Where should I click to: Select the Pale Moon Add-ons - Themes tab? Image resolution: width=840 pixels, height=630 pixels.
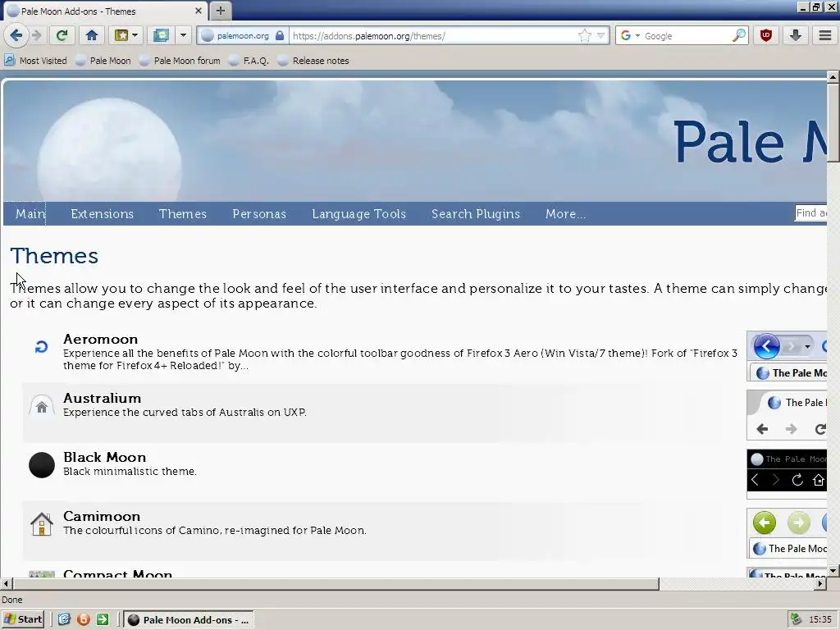pyautogui.click(x=106, y=11)
